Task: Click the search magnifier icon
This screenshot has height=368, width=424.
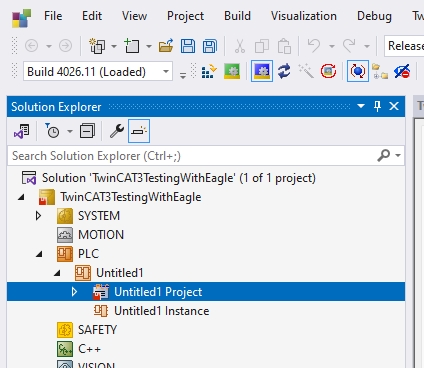Action: click(x=383, y=155)
